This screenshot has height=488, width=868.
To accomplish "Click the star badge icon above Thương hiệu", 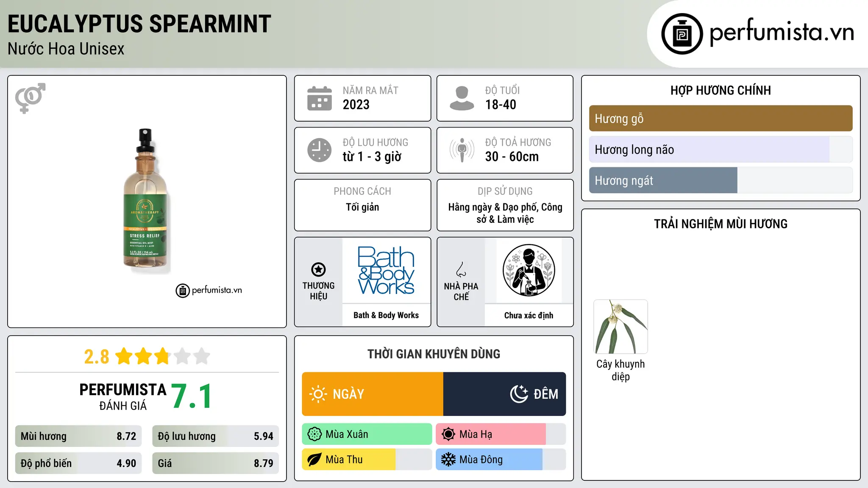I will [319, 269].
